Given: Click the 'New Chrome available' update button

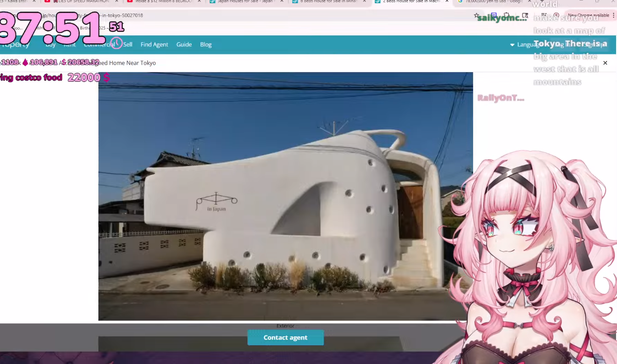Looking at the screenshot, I should click(588, 15).
